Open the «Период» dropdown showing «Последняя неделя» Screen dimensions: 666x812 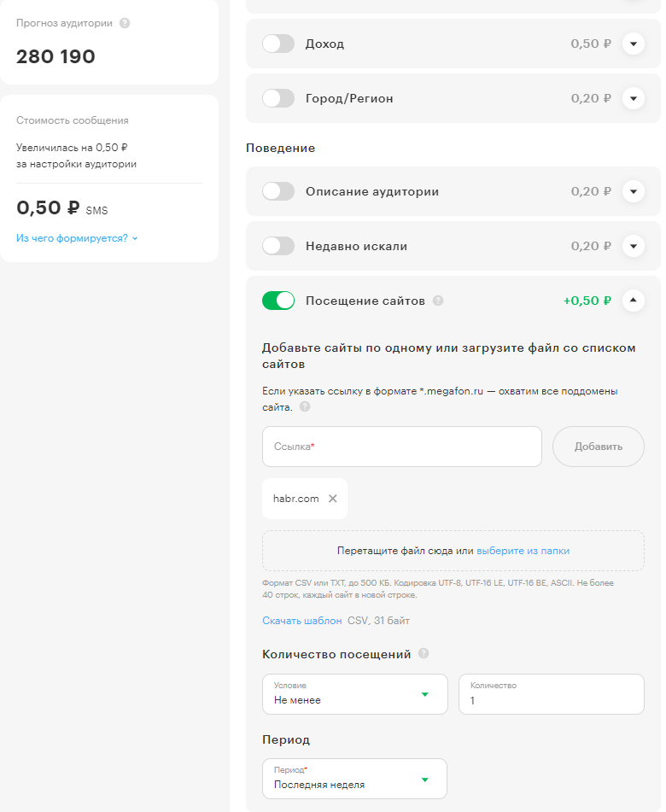354,779
